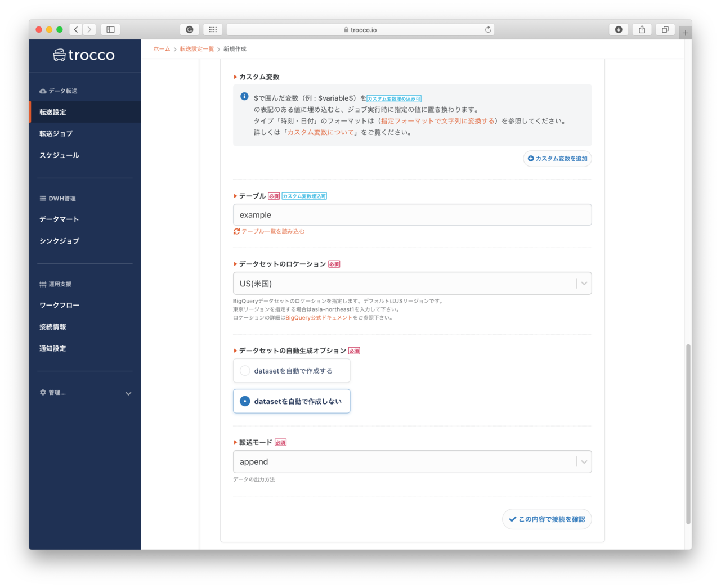
Task: Click the ホーム breadcrumb link
Action: tap(162, 49)
